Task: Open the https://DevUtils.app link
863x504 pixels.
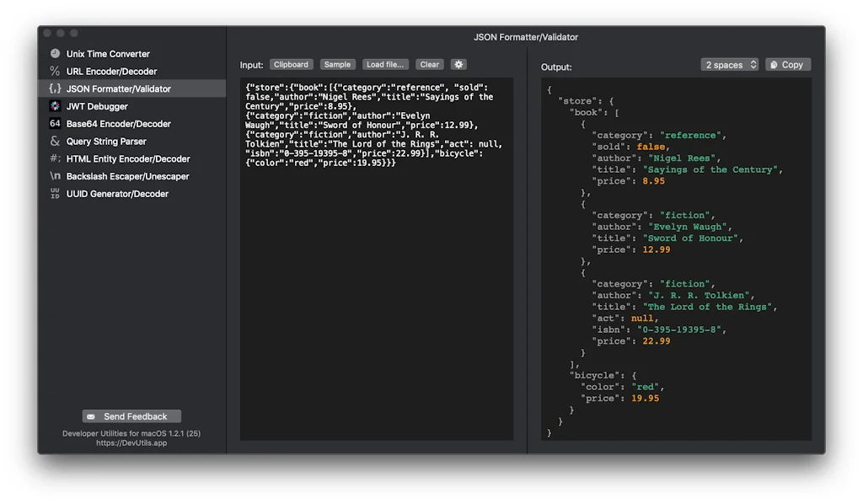Action: click(131, 442)
